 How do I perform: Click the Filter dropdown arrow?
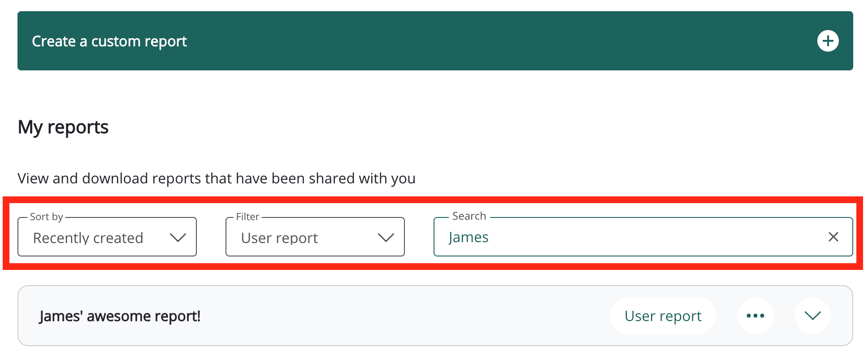pos(386,238)
